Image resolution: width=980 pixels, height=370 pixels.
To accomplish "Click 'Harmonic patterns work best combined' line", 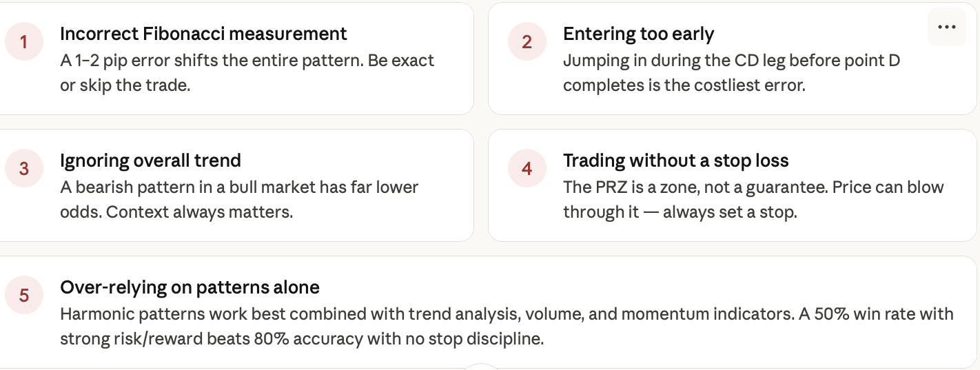I will click(507, 314).
